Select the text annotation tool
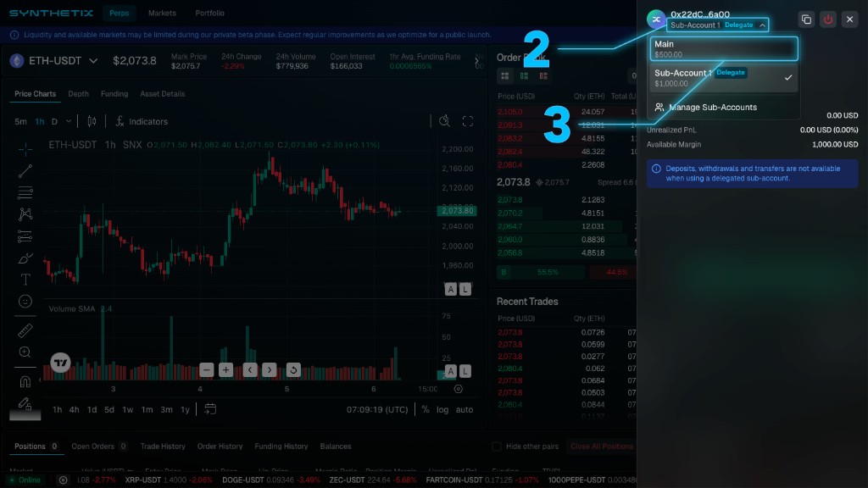This screenshot has width=868, height=488. [25, 280]
